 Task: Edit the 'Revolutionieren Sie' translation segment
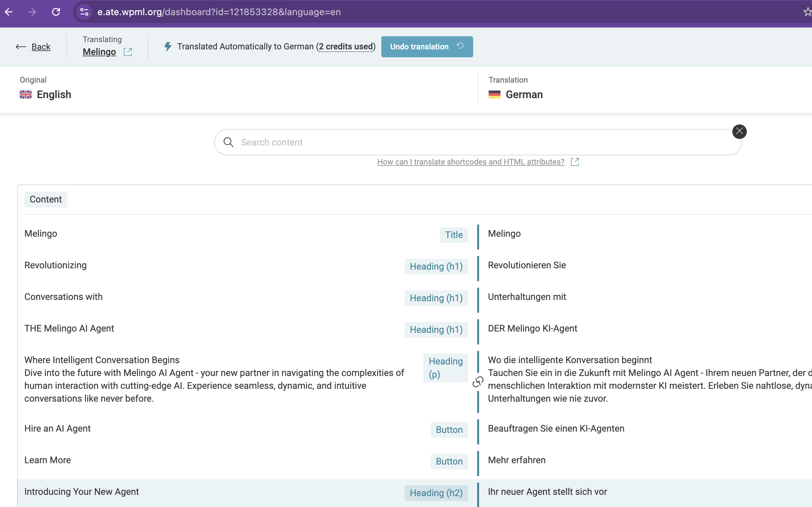[527, 265]
